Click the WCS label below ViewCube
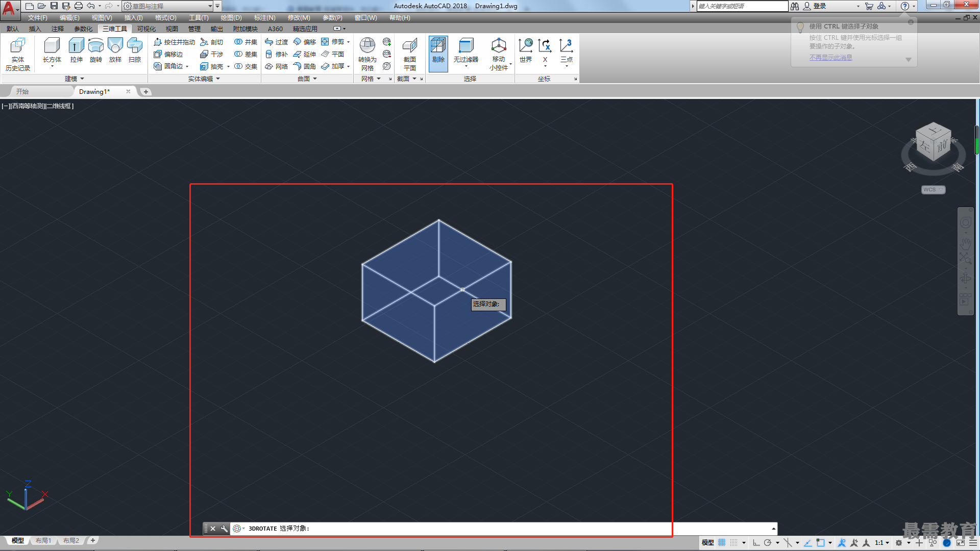This screenshot has width=980, height=551. (933, 190)
